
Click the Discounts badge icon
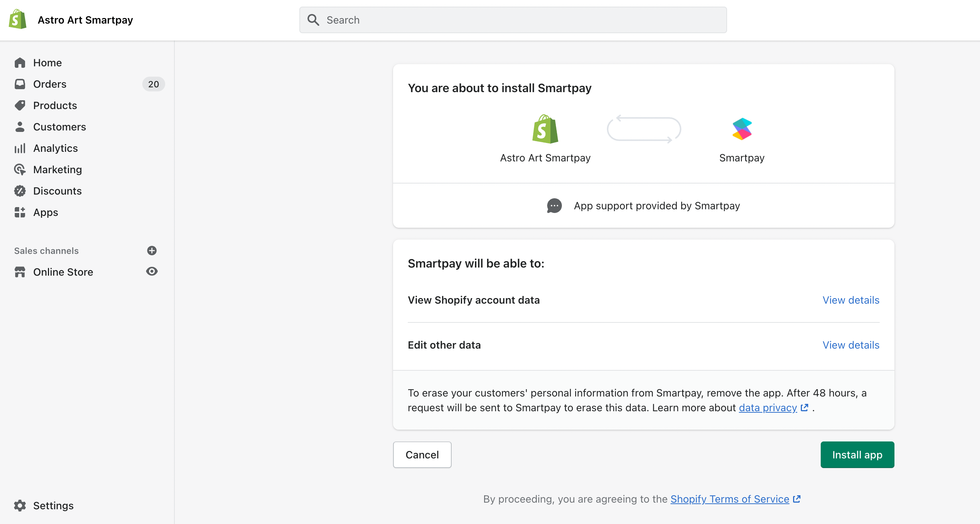[x=20, y=191]
